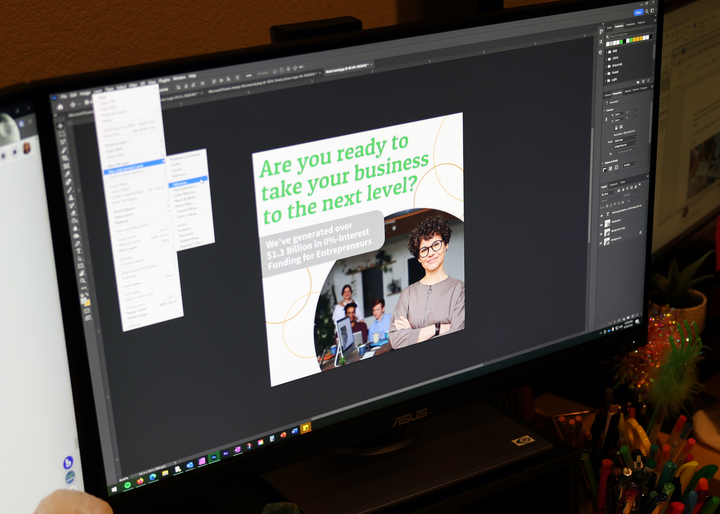The width and height of the screenshot is (720, 514).
Task: Switch to the Adjustments tab
Action: pyautogui.click(x=628, y=91)
